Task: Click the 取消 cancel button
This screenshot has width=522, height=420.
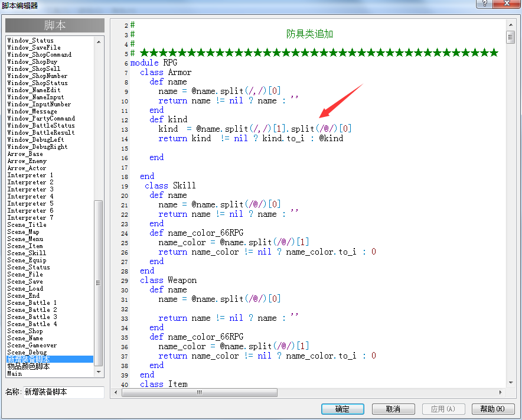Action: (x=393, y=409)
